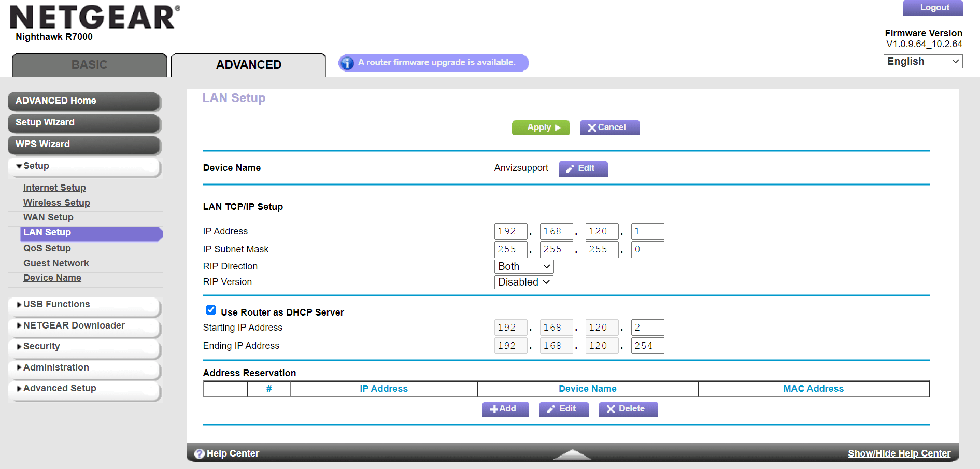The image size is (980, 469).
Task: Edit the Device Name Anvizsupport
Action: [583, 168]
